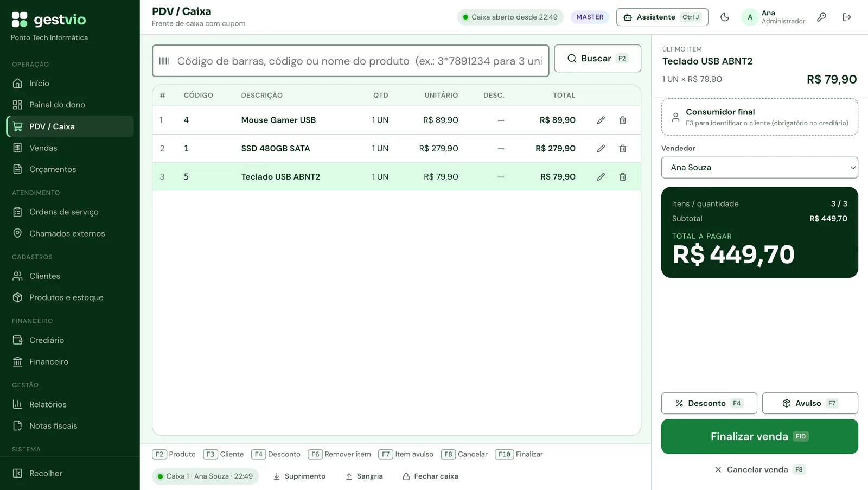Image resolution: width=868 pixels, height=490 pixels.
Task: Edit the Mouse Gamer USB row pencil icon
Action: click(x=601, y=120)
